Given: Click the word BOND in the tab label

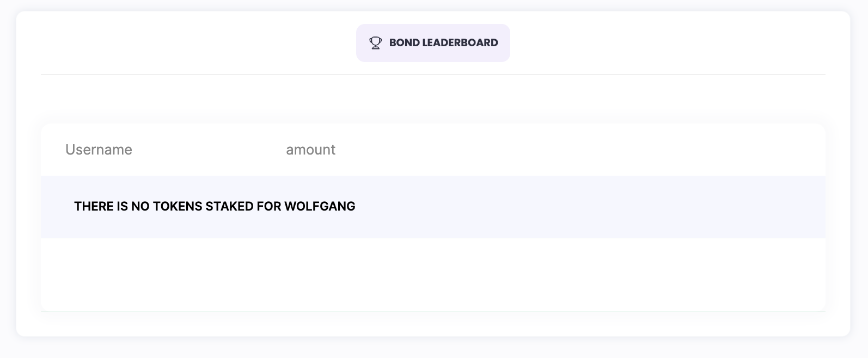Looking at the screenshot, I should point(404,43).
